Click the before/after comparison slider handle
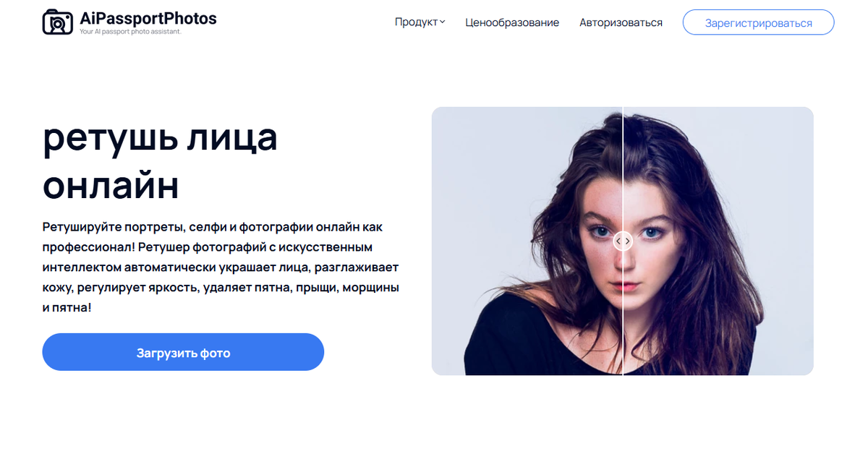This screenshot has height=454, width=868. tap(623, 241)
